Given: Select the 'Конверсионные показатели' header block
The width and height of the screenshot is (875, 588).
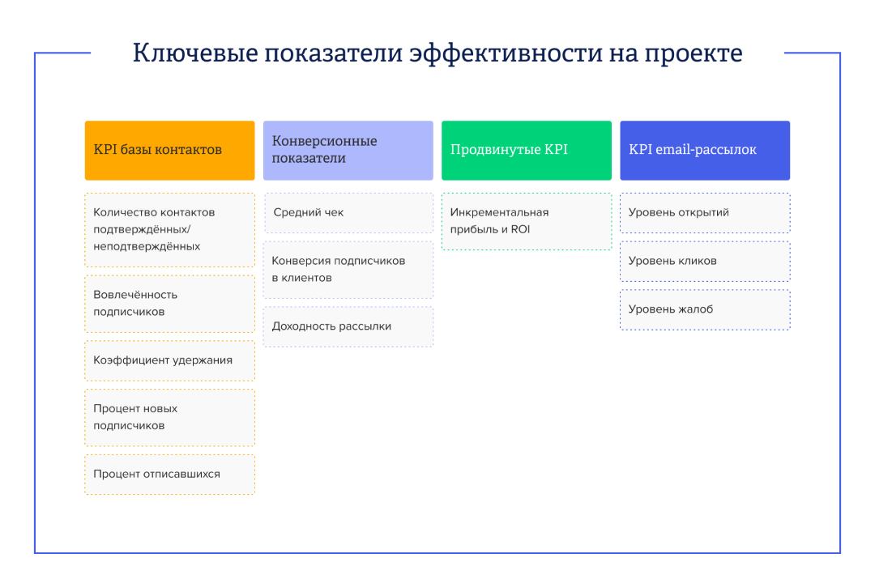Looking at the screenshot, I should click(x=348, y=150).
